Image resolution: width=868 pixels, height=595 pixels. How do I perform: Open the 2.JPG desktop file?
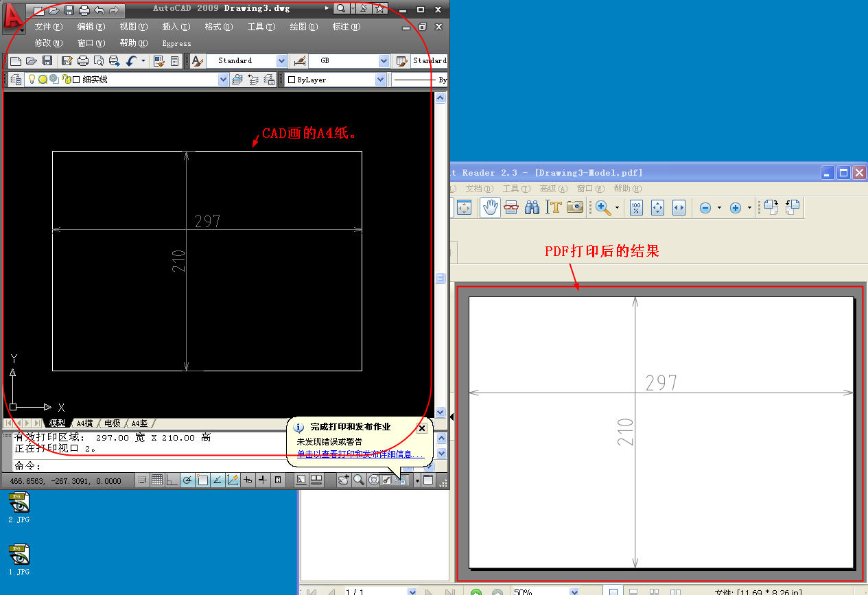(x=19, y=508)
